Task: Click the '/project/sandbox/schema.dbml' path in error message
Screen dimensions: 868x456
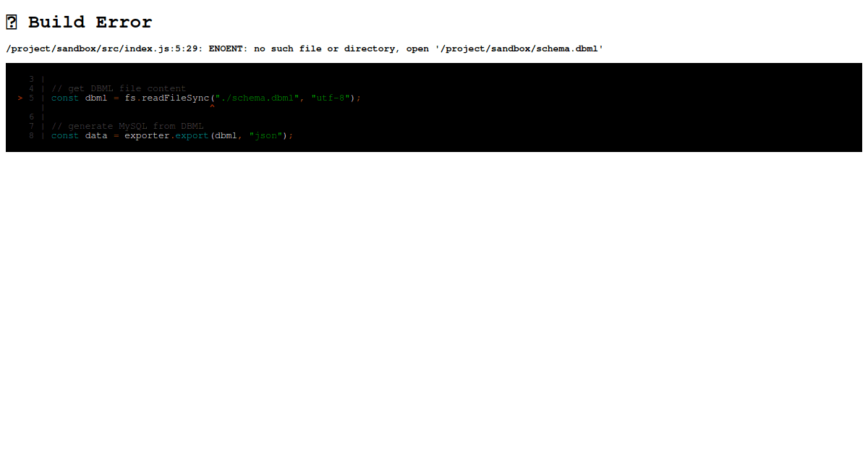Action: 519,48
